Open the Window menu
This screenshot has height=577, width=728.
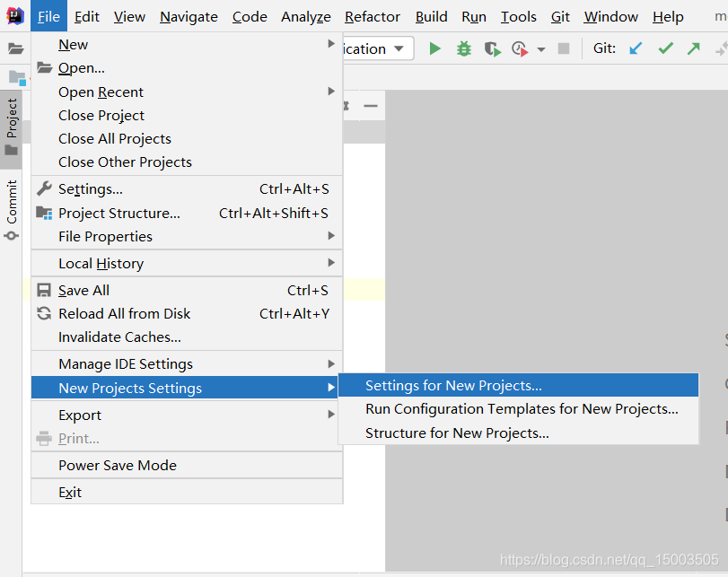(611, 17)
